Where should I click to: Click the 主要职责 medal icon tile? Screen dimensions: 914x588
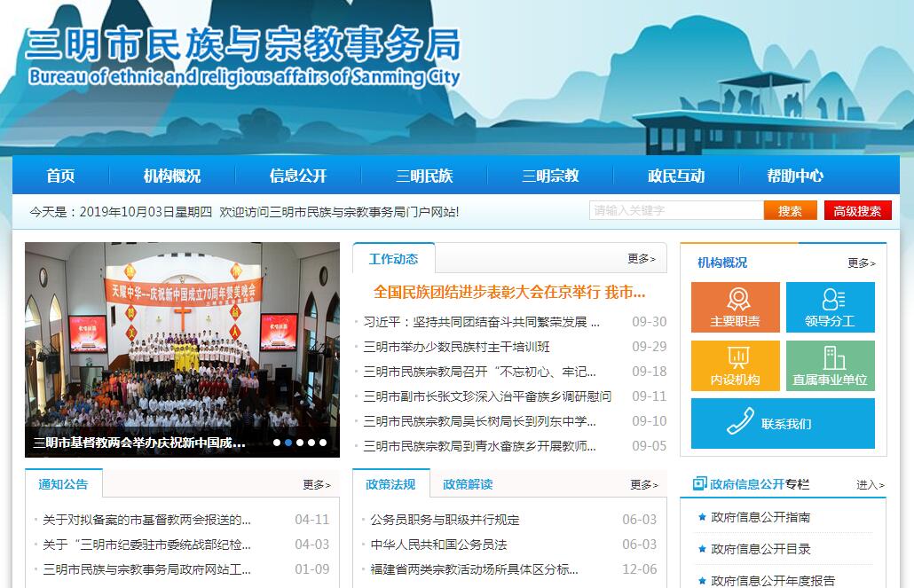pos(735,307)
